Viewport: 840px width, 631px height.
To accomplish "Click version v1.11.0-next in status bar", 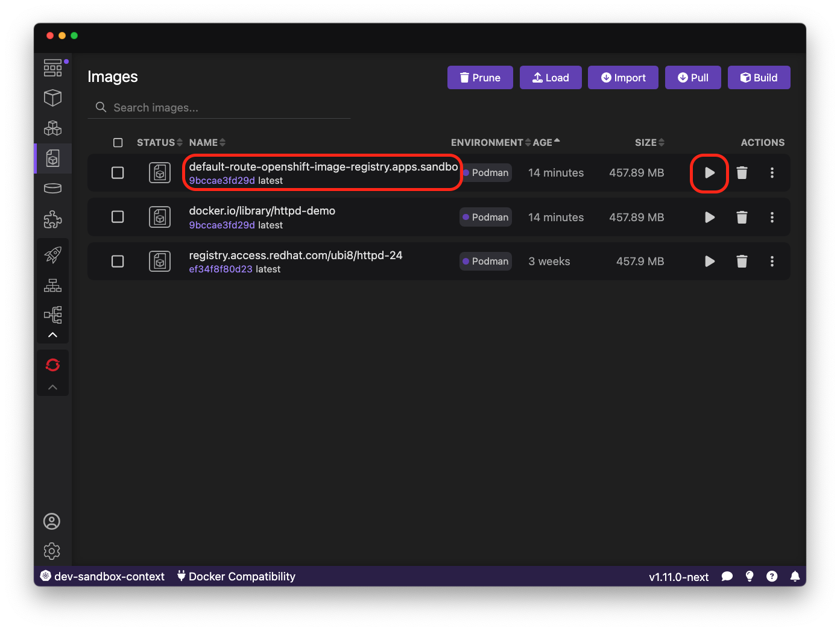I will 678,577.
